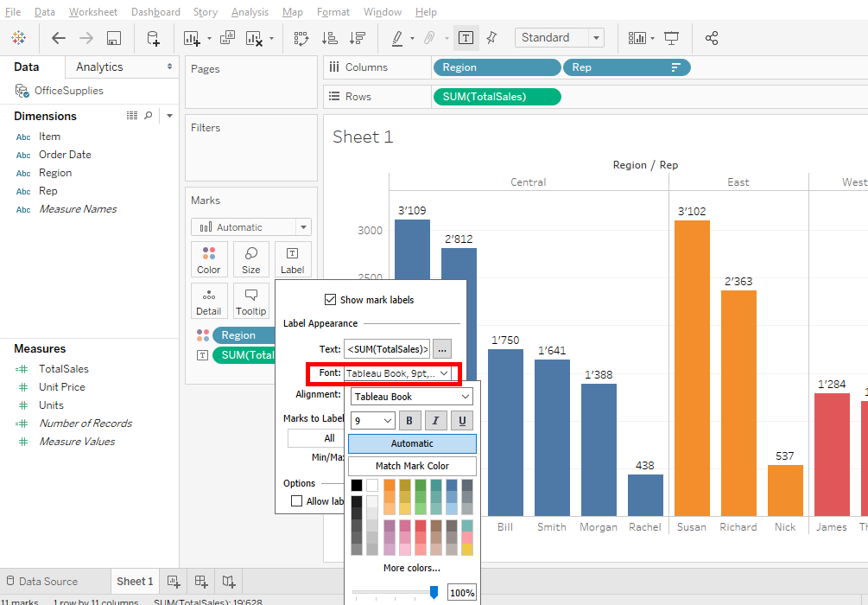Screen dimensions: 868x605
Task: Click the Undo back arrow
Action: (x=59, y=38)
